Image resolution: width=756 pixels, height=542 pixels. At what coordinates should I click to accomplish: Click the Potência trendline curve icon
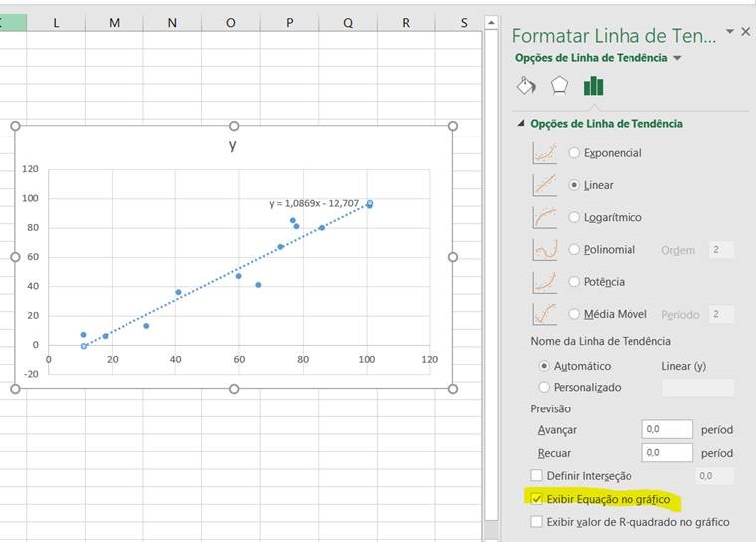[545, 282]
